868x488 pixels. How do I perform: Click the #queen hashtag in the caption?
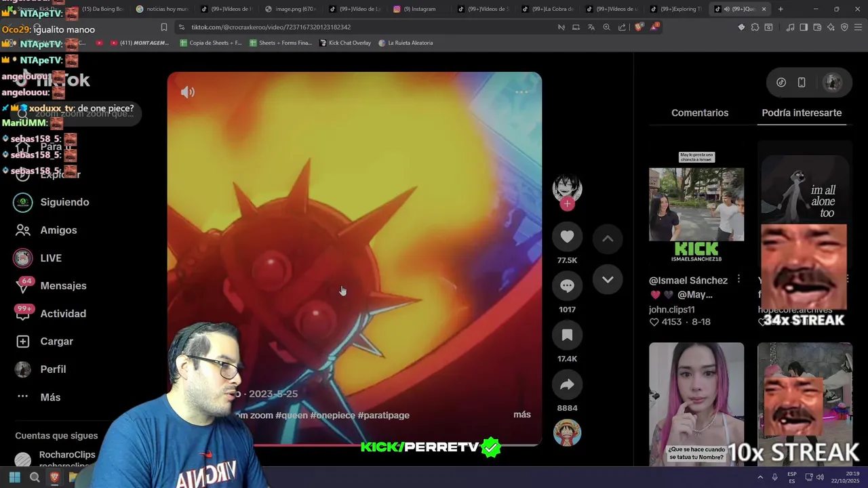tap(291, 415)
